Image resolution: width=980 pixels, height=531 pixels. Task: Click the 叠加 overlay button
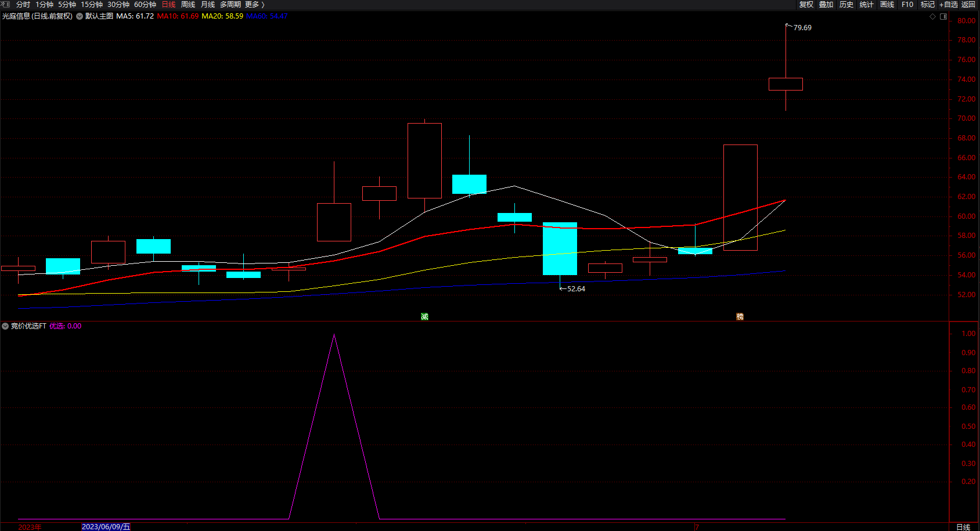826,5
